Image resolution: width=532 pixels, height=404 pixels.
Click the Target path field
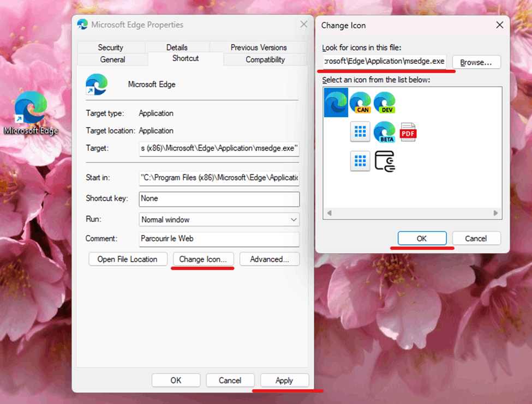coord(219,148)
